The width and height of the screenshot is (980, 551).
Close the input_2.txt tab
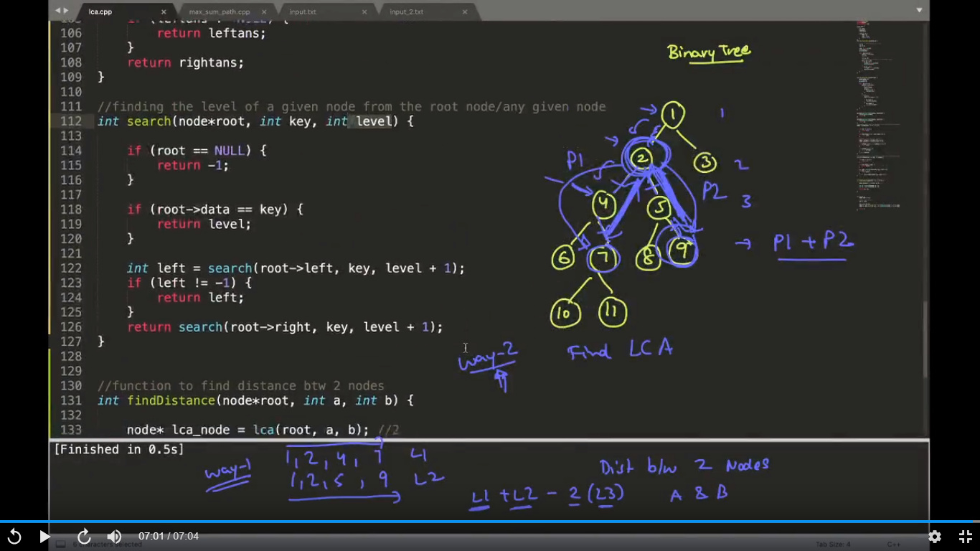click(465, 11)
